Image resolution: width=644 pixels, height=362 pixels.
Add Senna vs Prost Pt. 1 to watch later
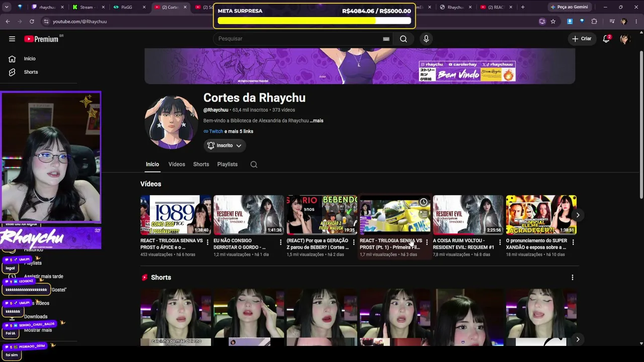[x=424, y=202]
